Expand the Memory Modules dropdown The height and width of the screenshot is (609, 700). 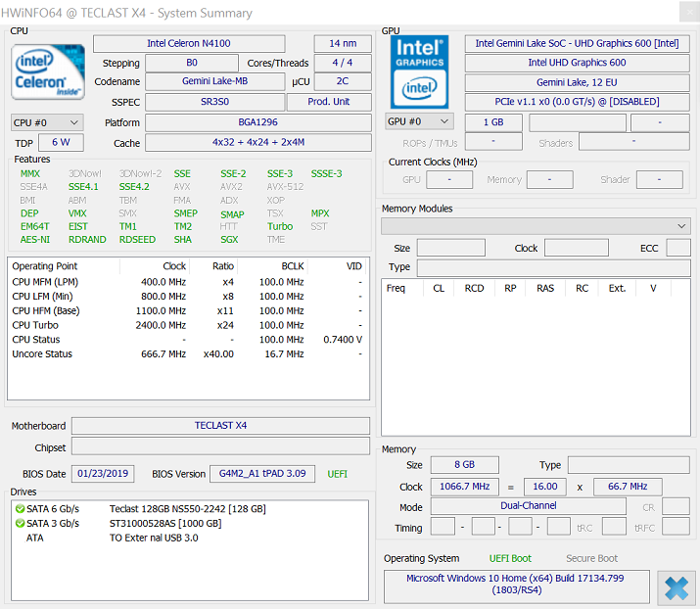click(x=536, y=226)
